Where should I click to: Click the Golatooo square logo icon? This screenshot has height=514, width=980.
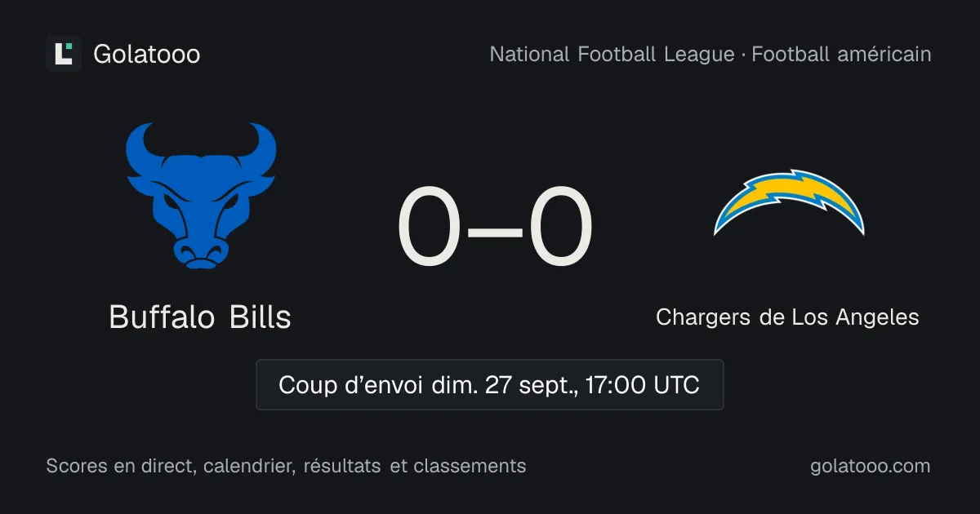pyautogui.click(x=64, y=54)
